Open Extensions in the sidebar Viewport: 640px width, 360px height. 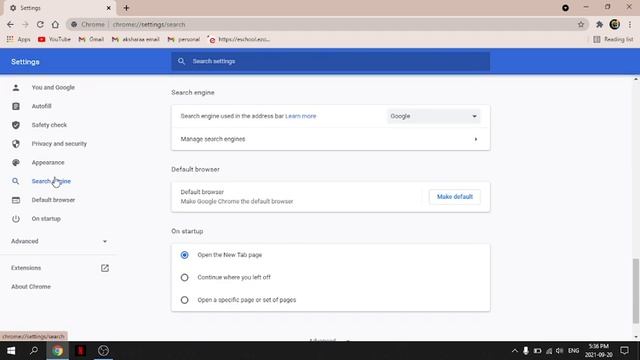click(26, 268)
